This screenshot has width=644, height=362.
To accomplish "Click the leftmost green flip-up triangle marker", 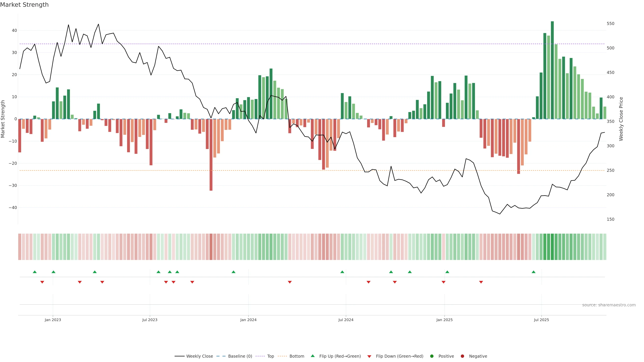I will (x=35, y=272).
